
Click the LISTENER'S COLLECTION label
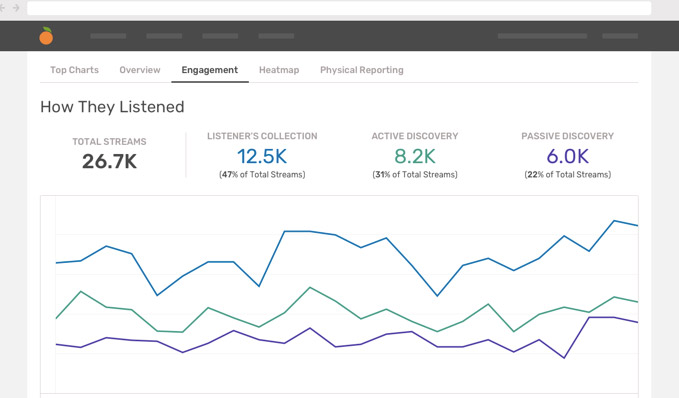pos(262,136)
